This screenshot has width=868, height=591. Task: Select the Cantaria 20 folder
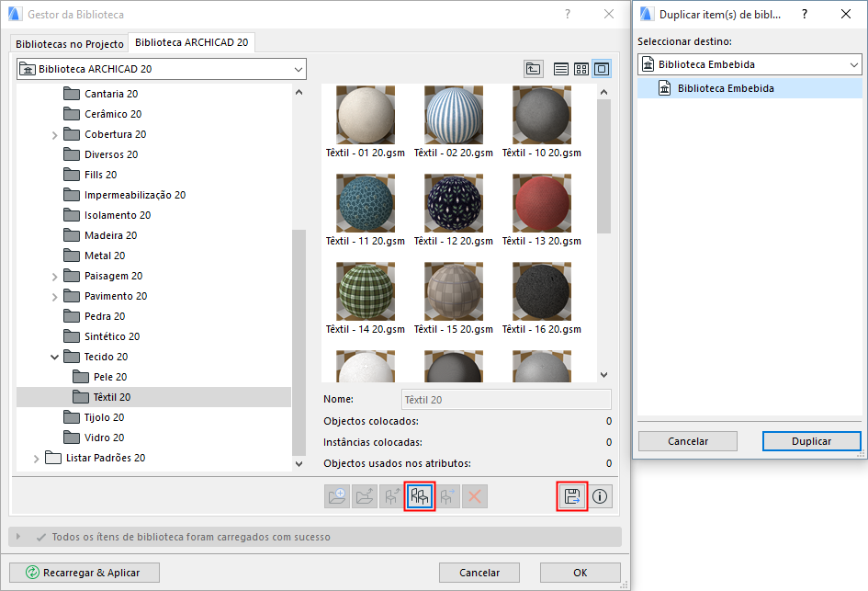(111, 94)
